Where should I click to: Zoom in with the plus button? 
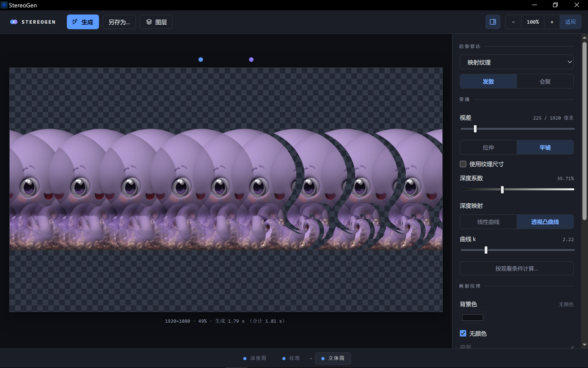point(552,22)
